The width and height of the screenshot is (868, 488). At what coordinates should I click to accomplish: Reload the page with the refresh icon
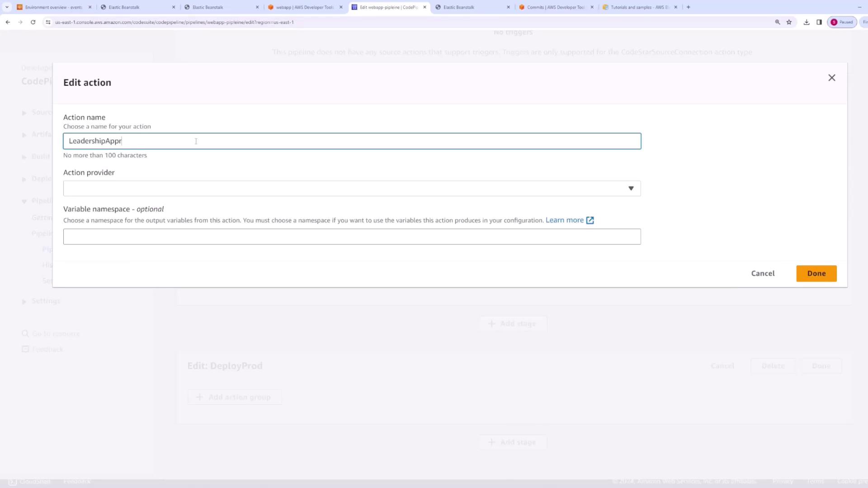pos(33,22)
